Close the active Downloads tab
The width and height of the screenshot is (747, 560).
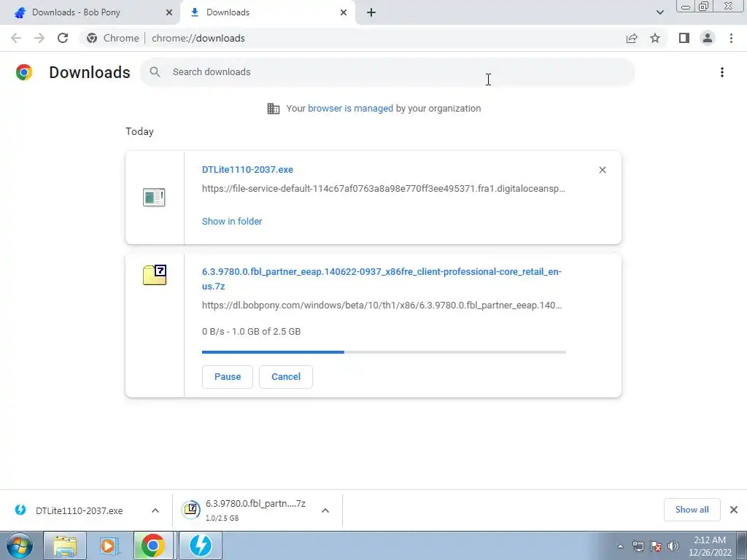point(344,12)
